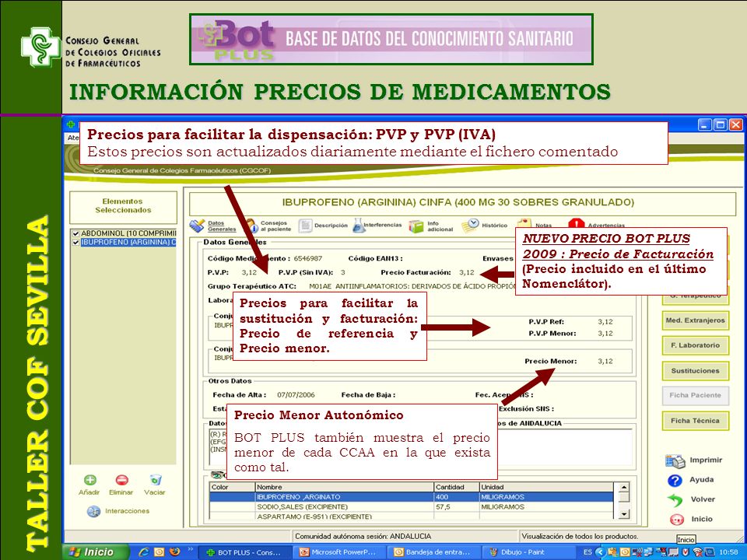Click the P.V.P Ref value 3,12
Image resolution: width=747 pixels, height=560 pixels.
(x=605, y=322)
